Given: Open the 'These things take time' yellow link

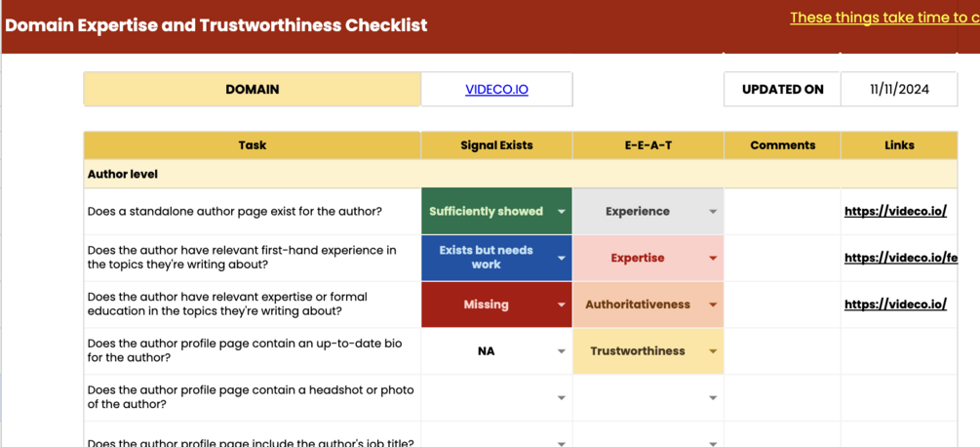Looking at the screenshot, I should point(883,18).
